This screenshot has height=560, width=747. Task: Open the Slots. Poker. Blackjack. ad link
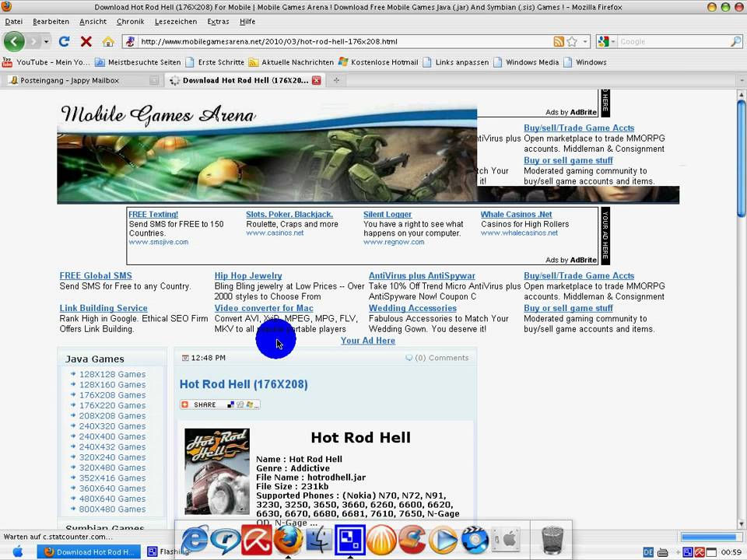(289, 215)
